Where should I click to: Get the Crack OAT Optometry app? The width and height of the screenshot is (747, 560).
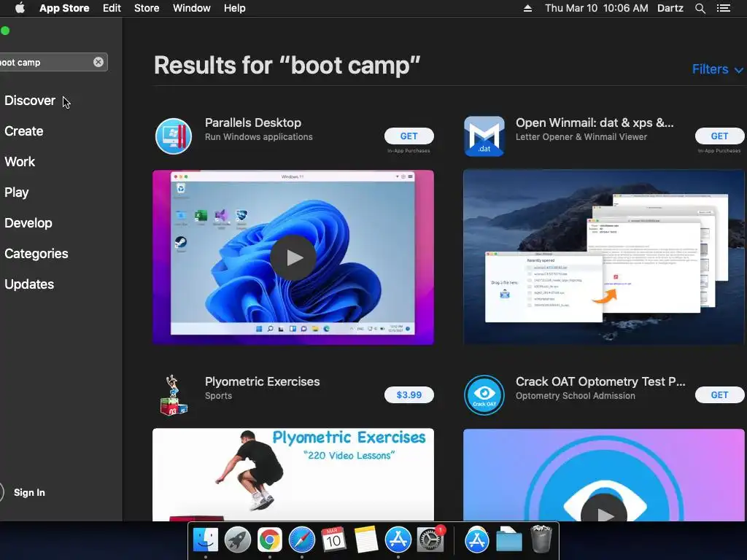719,394
